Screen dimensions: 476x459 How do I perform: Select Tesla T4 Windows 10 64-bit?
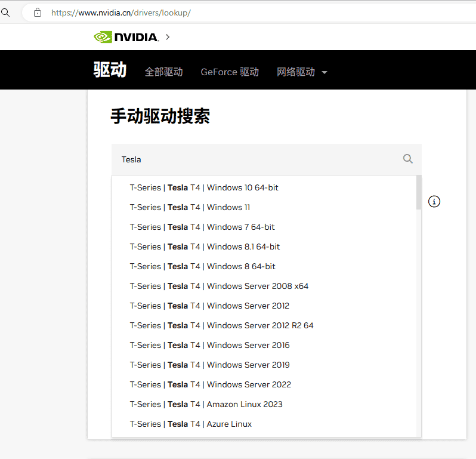(x=204, y=187)
